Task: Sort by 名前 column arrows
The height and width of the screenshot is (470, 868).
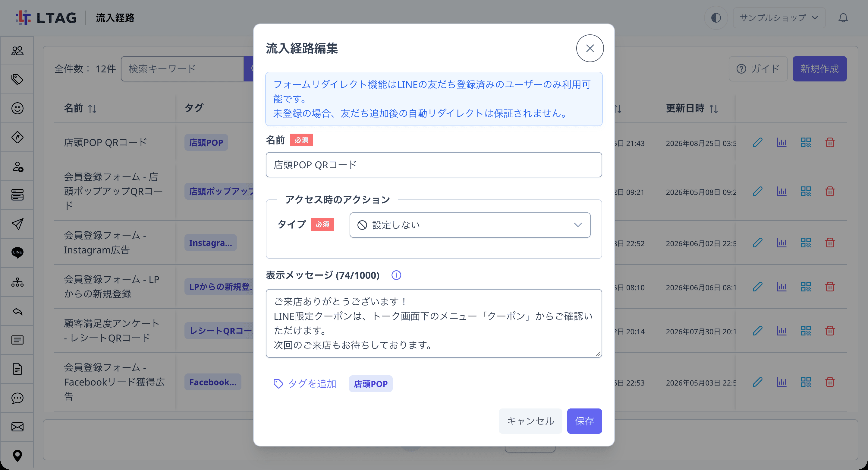Action: (92, 109)
